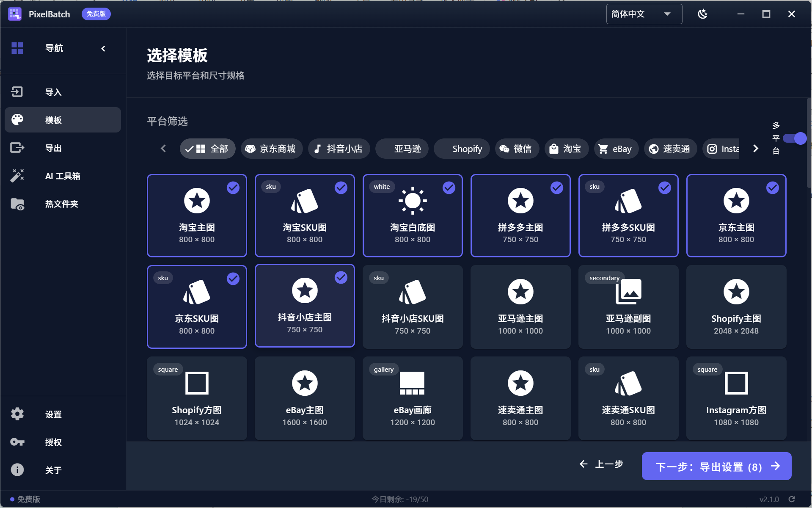Filter templates by 微信
Screen dimensions: 812x508
coord(517,149)
